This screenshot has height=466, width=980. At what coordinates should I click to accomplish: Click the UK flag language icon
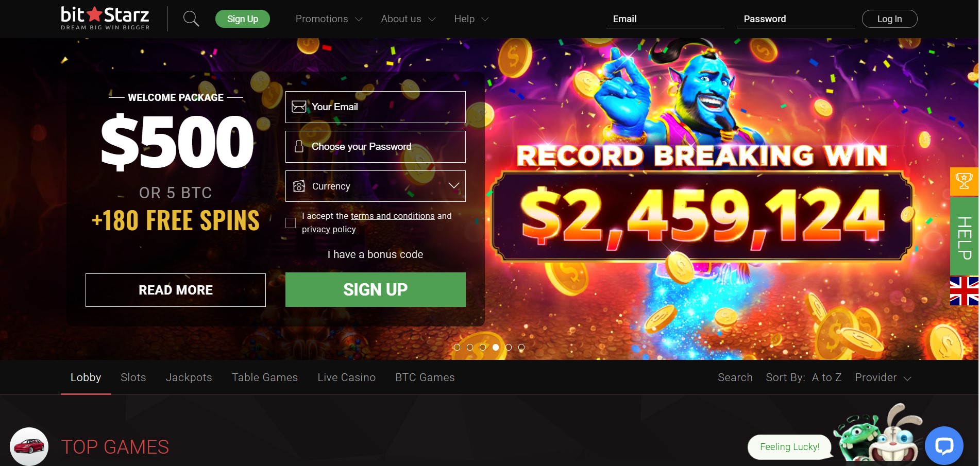click(964, 291)
